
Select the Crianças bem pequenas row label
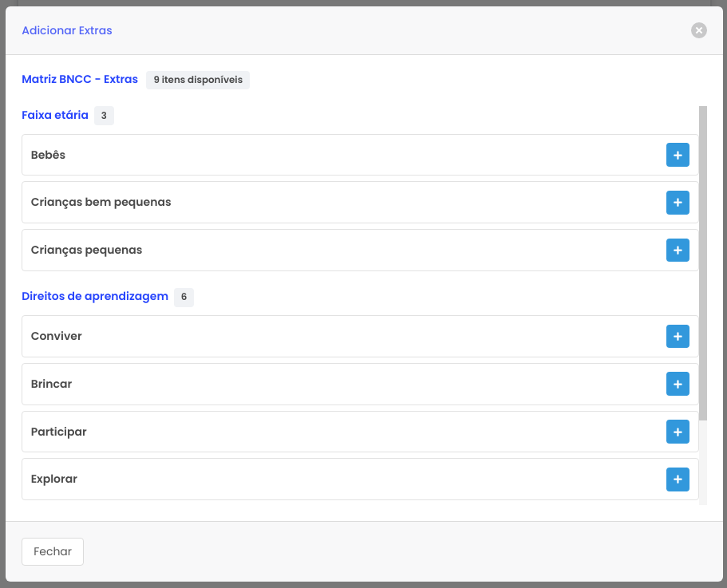[101, 202]
